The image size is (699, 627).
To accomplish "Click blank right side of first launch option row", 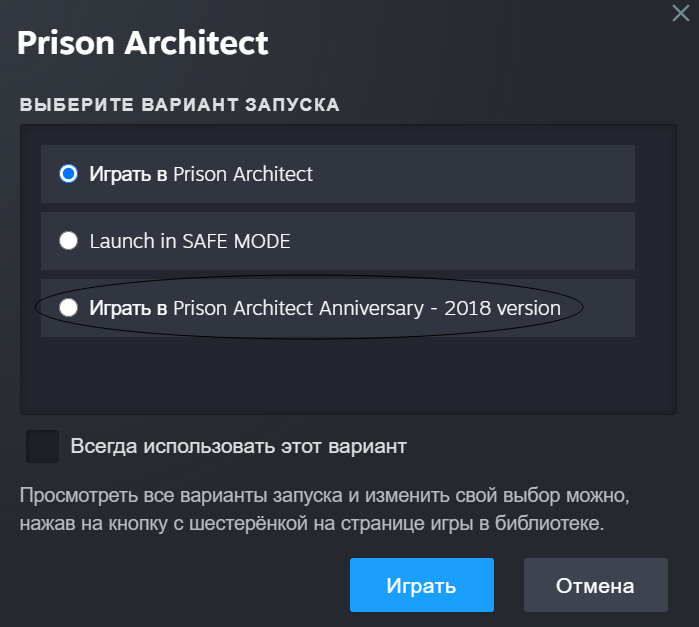I will coord(475,174).
